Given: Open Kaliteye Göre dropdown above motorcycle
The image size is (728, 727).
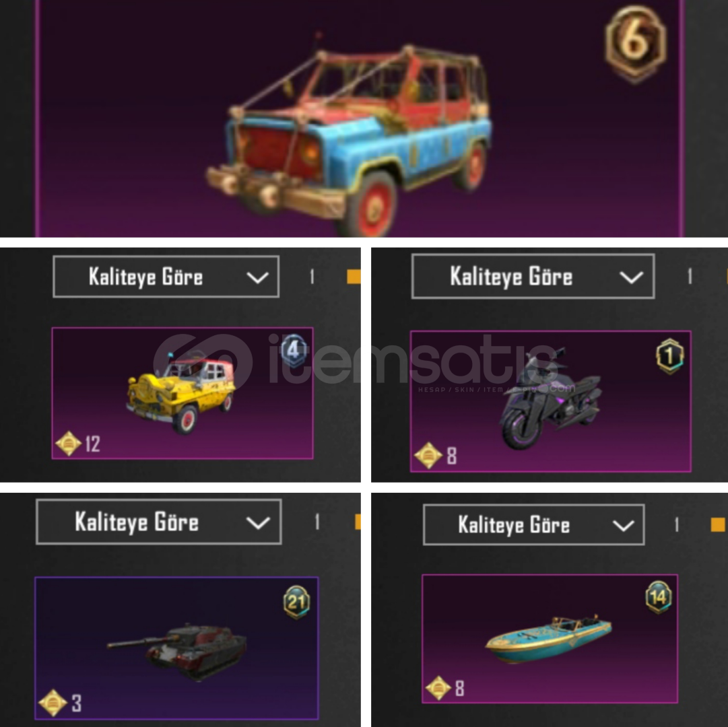Looking at the screenshot, I should 533,276.
